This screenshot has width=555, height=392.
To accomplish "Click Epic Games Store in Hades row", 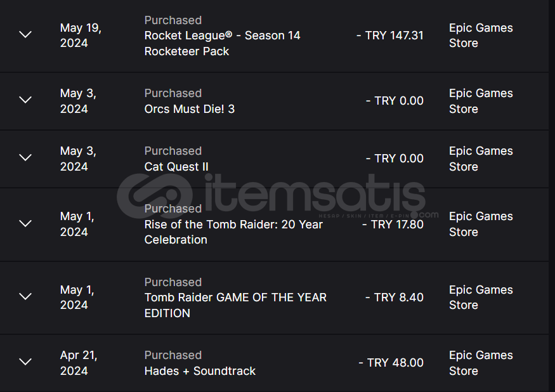I will tap(480, 363).
